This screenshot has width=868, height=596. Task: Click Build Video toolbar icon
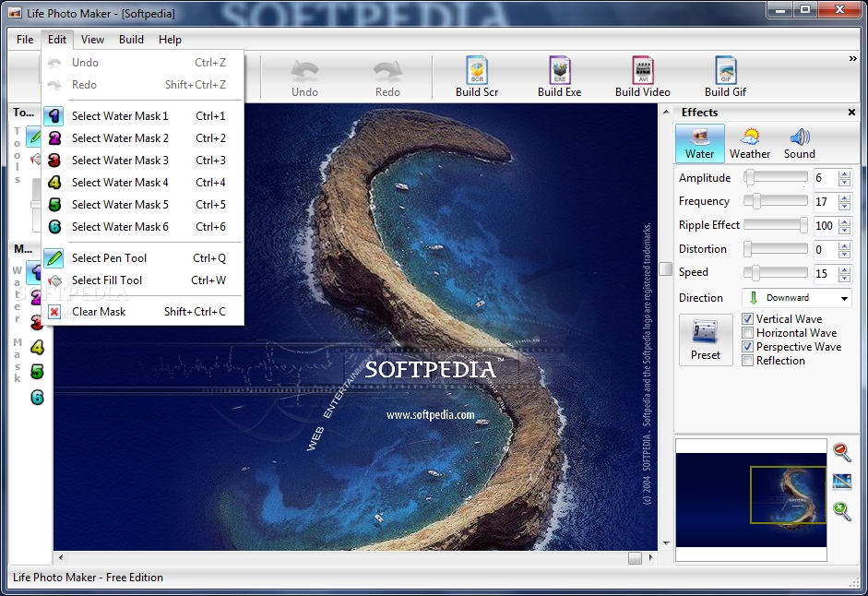643,77
